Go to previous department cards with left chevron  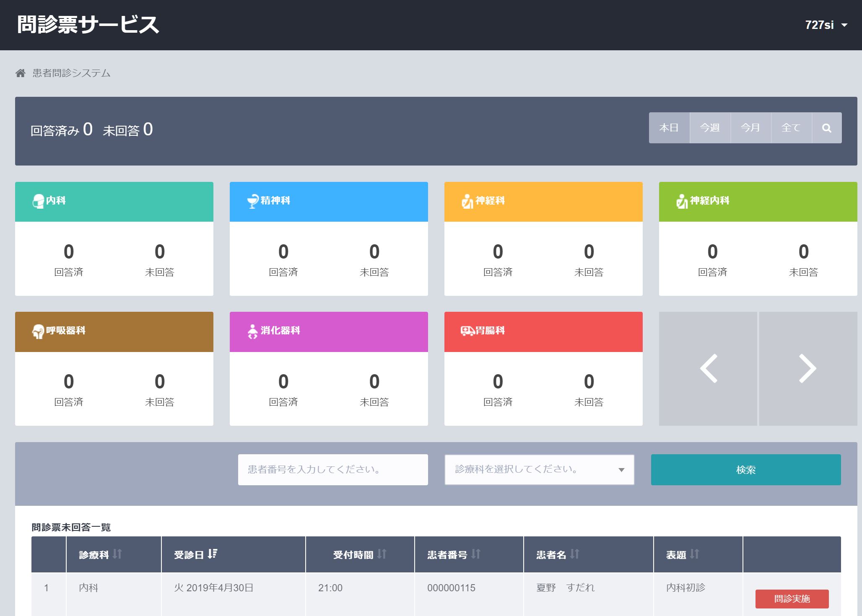pyautogui.click(x=708, y=369)
